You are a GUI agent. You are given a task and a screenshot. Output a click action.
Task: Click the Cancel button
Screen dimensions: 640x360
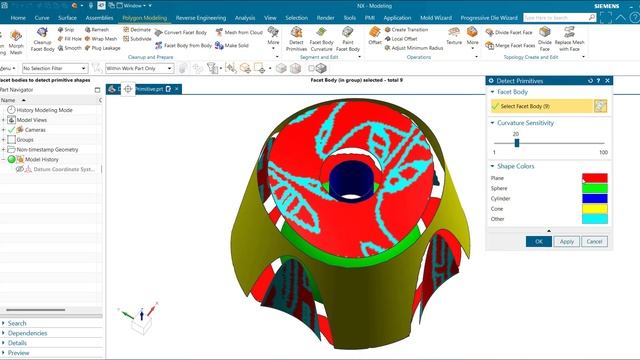(594, 242)
